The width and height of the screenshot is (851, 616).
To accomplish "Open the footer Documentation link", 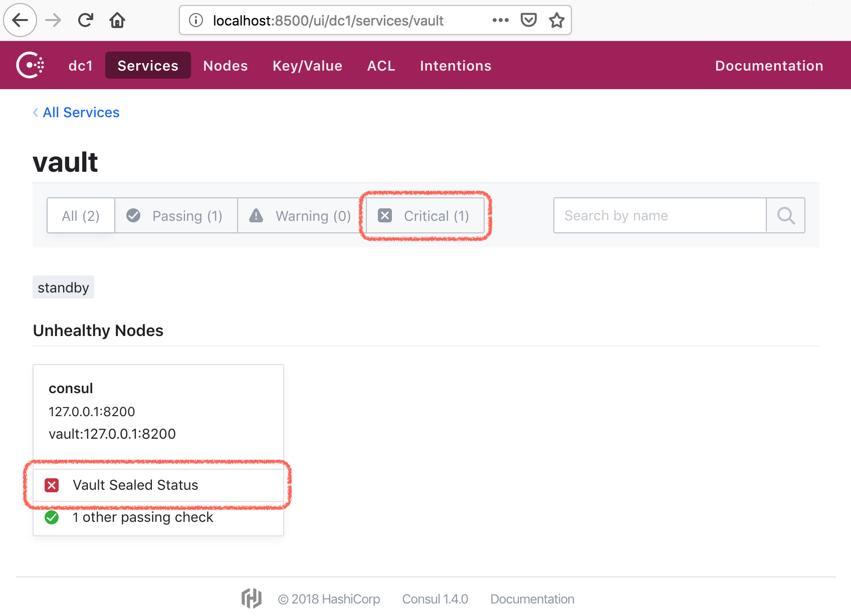I will (532, 599).
